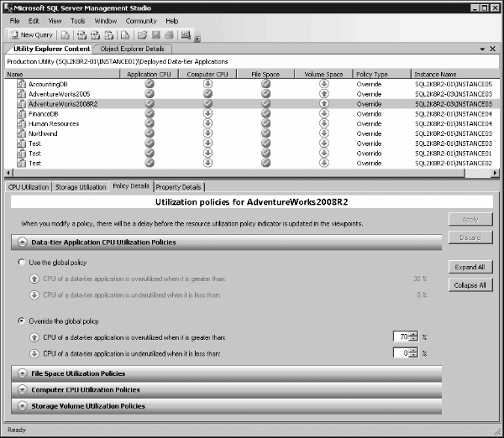Click the New Query toolbar button

click(x=32, y=35)
